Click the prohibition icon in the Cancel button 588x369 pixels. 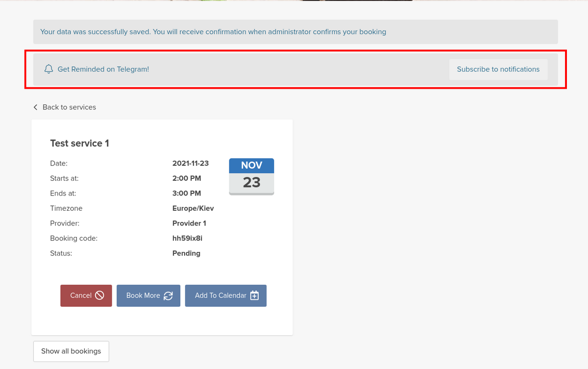click(x=99, y=295)
